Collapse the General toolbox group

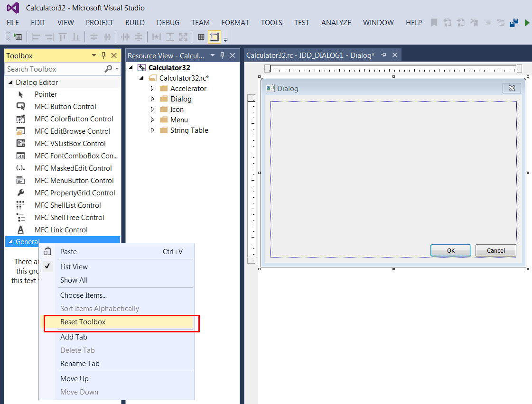click(10, 242)
